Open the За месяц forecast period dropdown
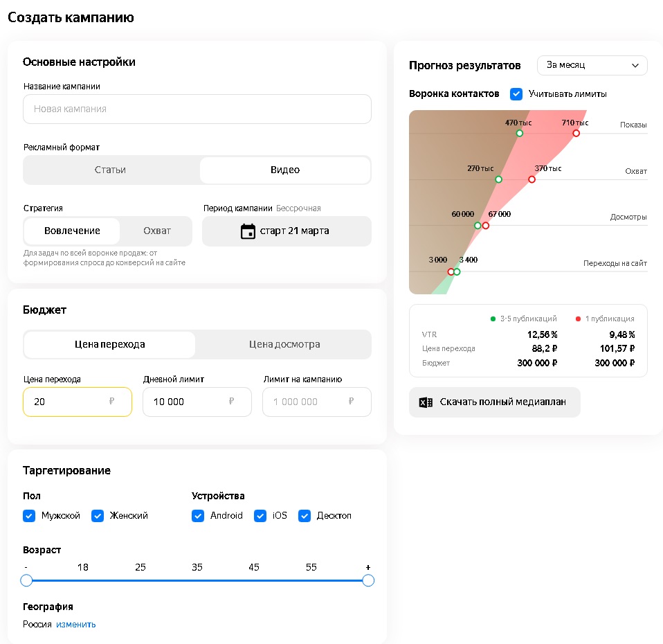 [592, 65]
